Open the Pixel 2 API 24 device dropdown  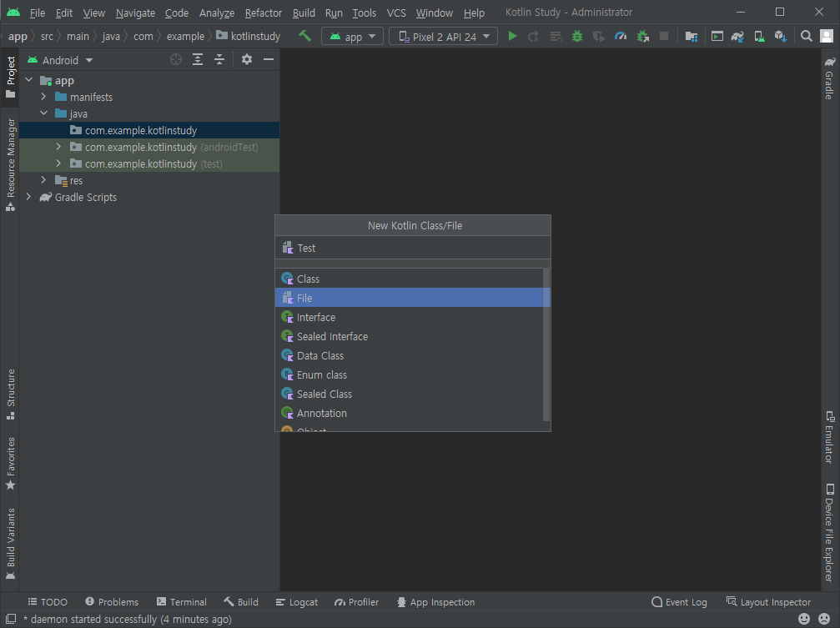pyautogui.click(x=443, y=36)
